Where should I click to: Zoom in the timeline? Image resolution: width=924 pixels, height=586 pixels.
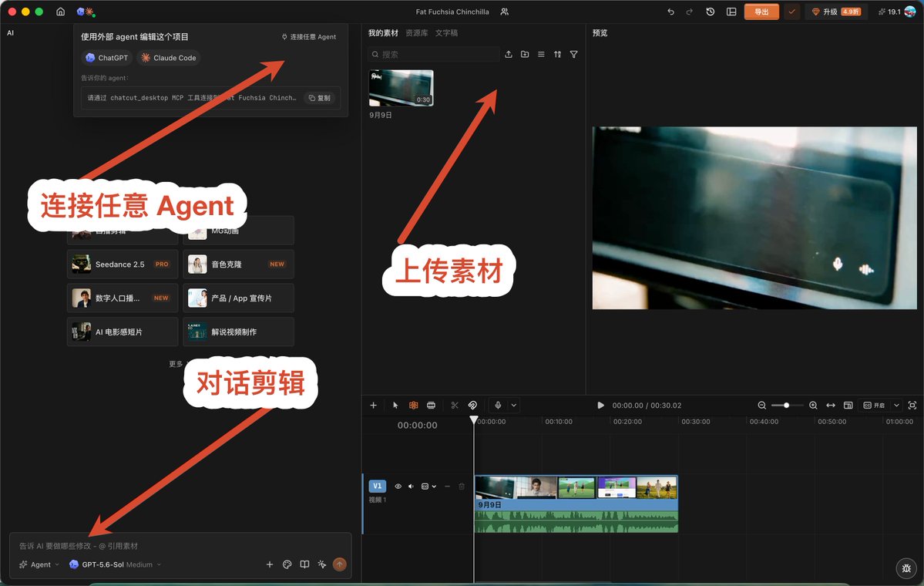click(x=813, y=405)
